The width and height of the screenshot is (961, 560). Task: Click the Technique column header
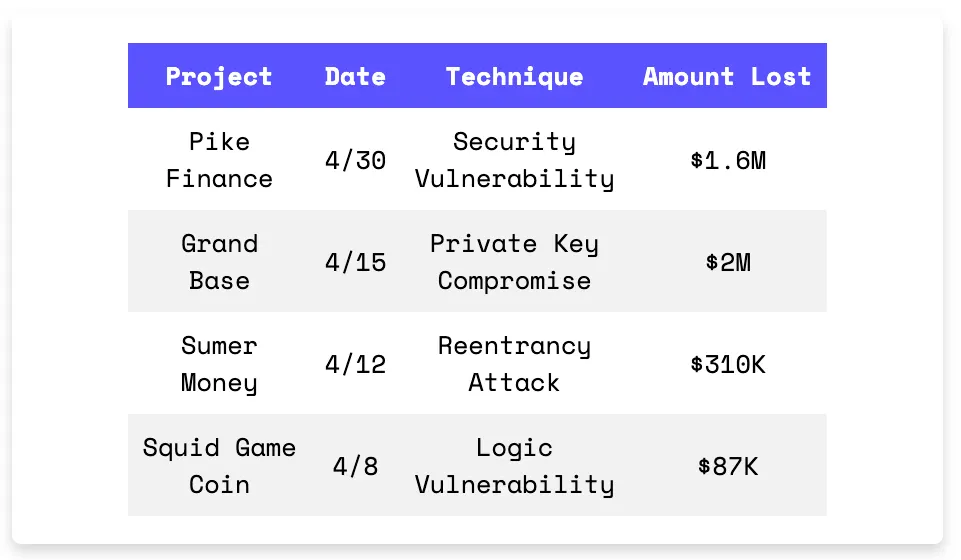click(514, 77)
